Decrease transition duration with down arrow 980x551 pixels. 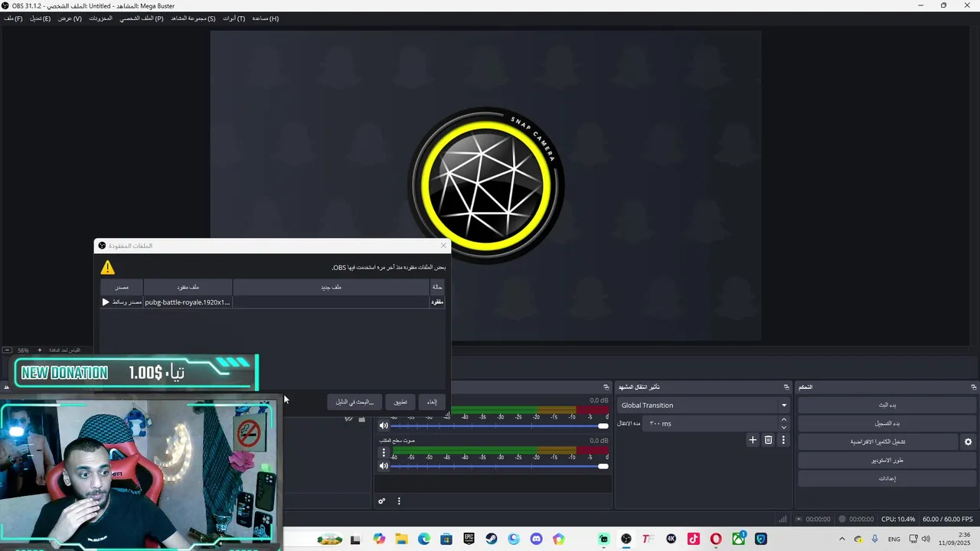point(783,428)
